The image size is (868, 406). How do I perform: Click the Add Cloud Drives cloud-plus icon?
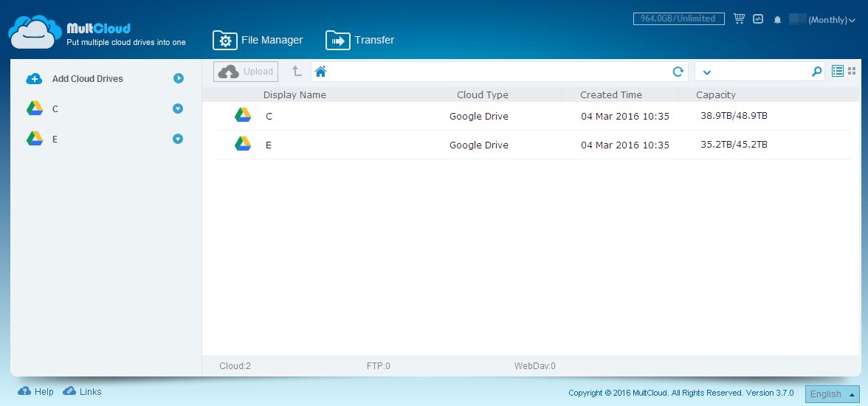tap(34, 79)
